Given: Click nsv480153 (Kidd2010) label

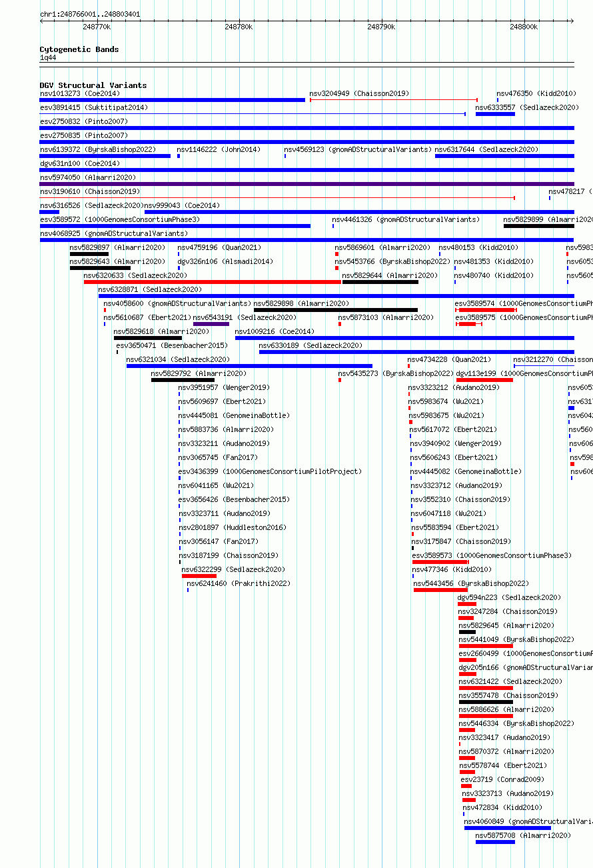Looking at the screenshot, I should (x=478, y=247).
